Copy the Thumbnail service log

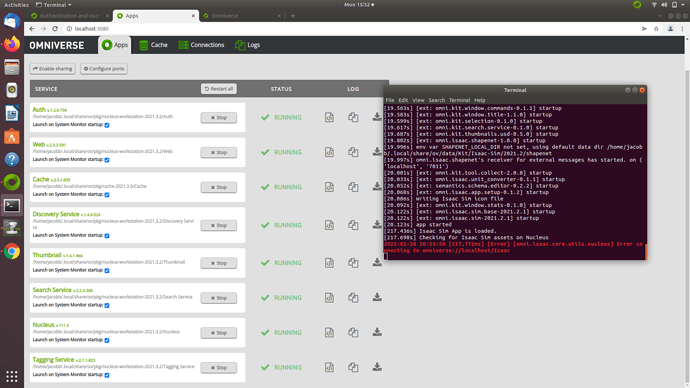point(353,263)
